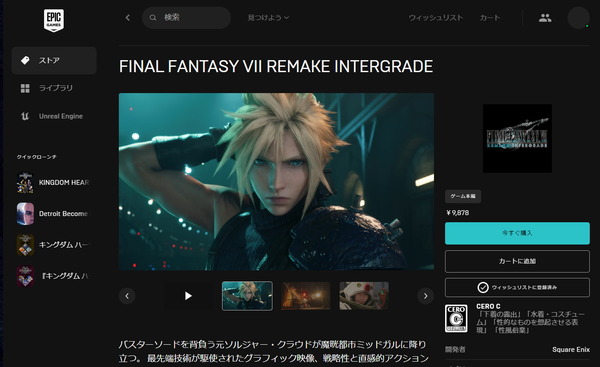Click the ゲーム本編 tag
Screen dimensions: 600x367
tap(463, 196)
